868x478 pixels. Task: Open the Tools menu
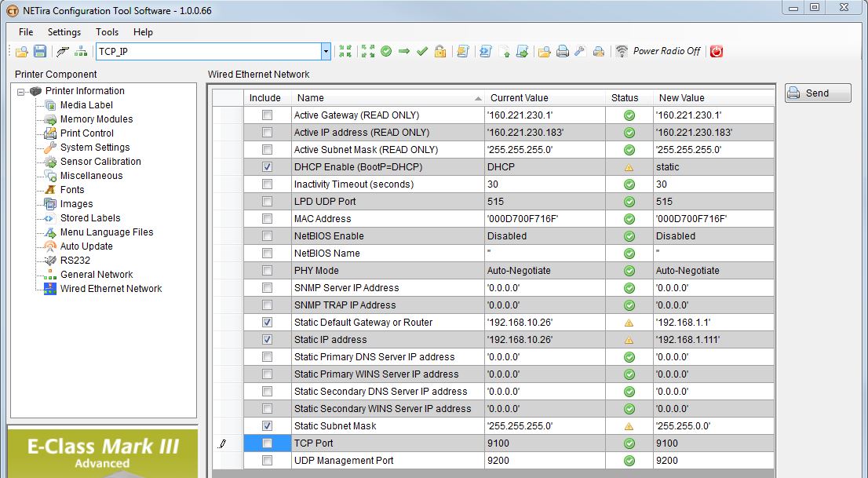click(x=107, y=32)
